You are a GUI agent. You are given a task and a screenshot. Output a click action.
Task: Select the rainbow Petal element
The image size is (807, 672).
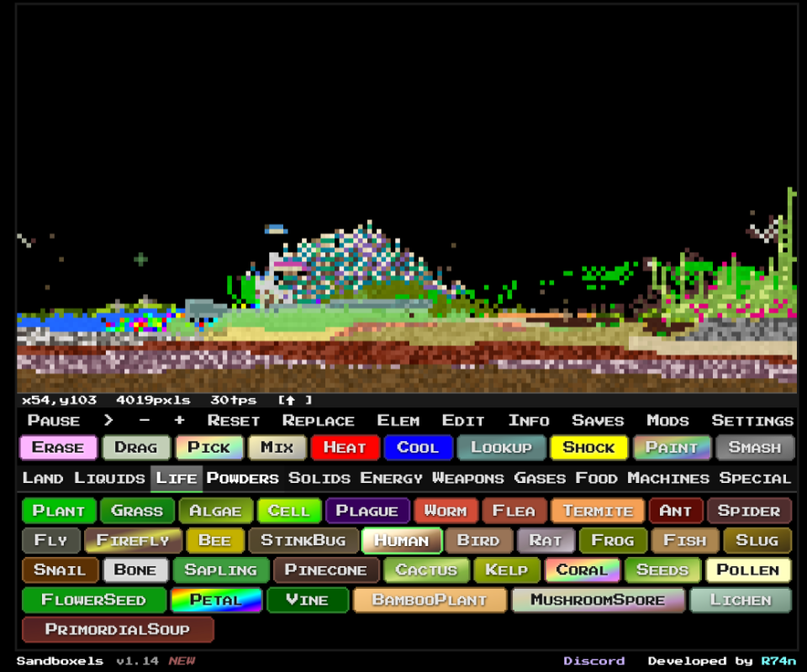[x=216, y=600]
